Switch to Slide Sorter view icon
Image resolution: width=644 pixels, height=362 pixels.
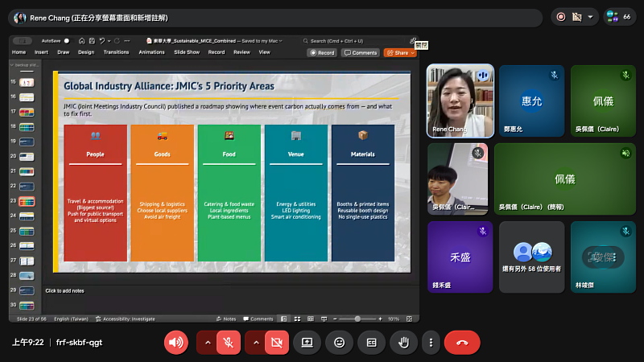click(297, 319)
